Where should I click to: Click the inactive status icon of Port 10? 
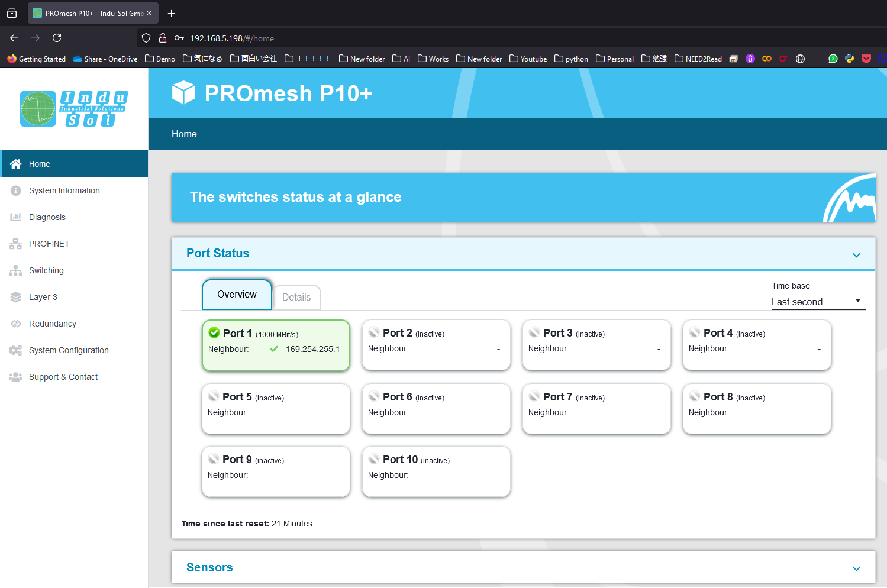(x=374, y=459)
